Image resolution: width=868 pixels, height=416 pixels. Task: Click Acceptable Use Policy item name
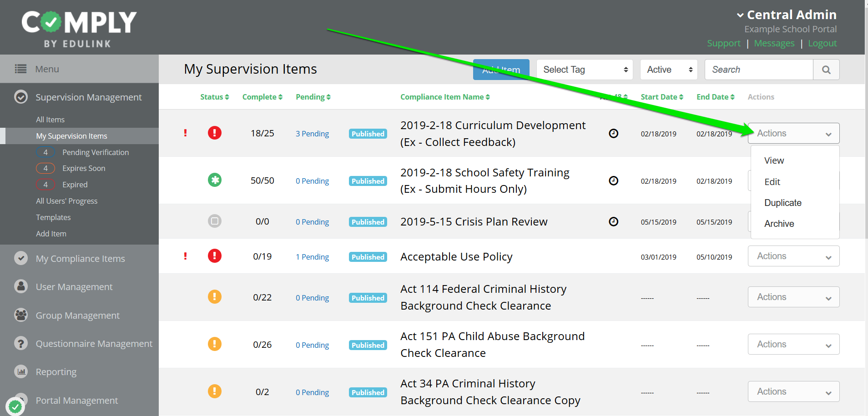pos(456,257)
